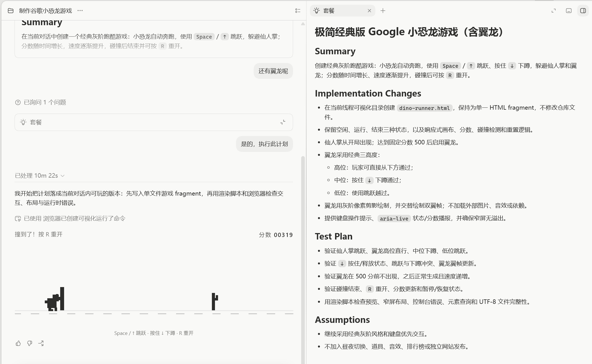Toggle the side panel layout icon

[583, 11]
